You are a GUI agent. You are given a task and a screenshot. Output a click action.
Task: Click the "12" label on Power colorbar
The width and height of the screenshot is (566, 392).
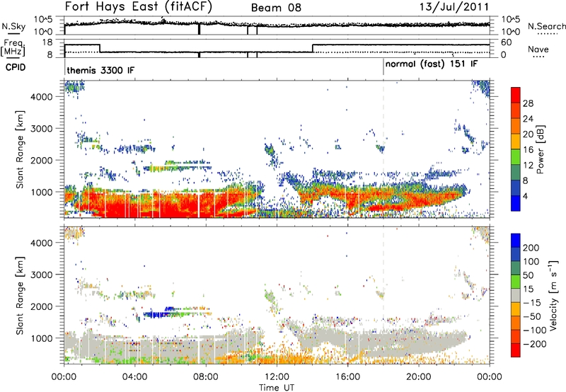click(528, 166)
